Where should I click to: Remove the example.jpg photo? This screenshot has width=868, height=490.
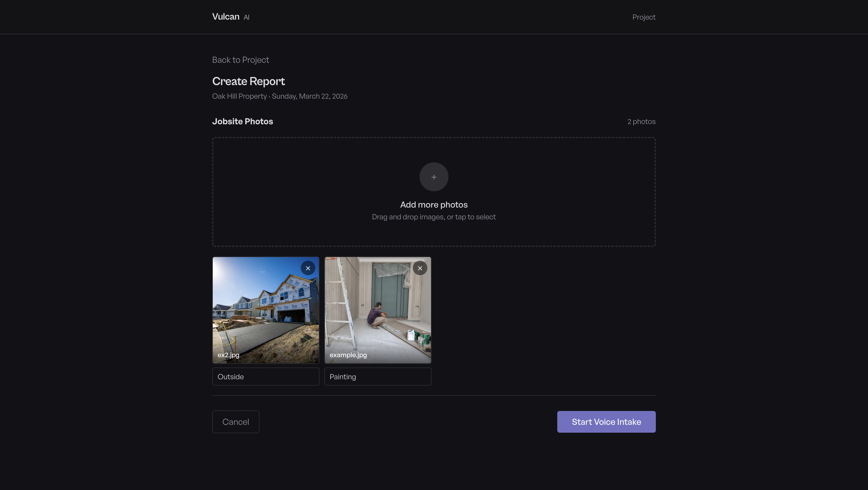click(420, 268)
